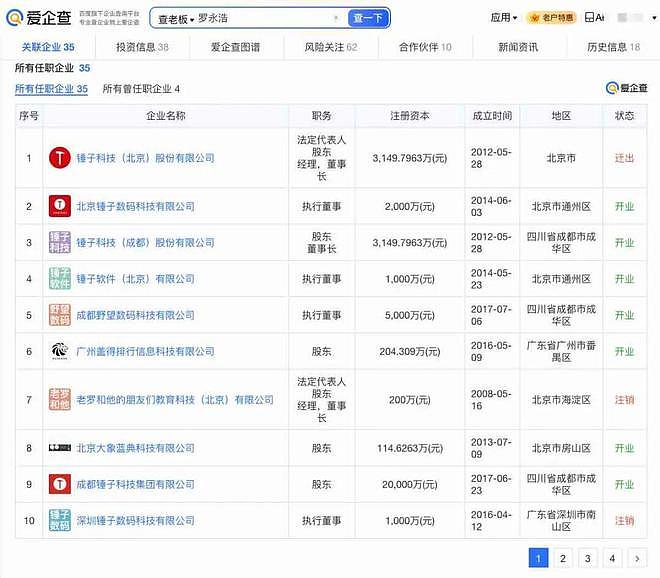This screenshot has width=660, height=578.
Task: Click 5,000万(元) registered capital cell
Action: coord(410,315)
